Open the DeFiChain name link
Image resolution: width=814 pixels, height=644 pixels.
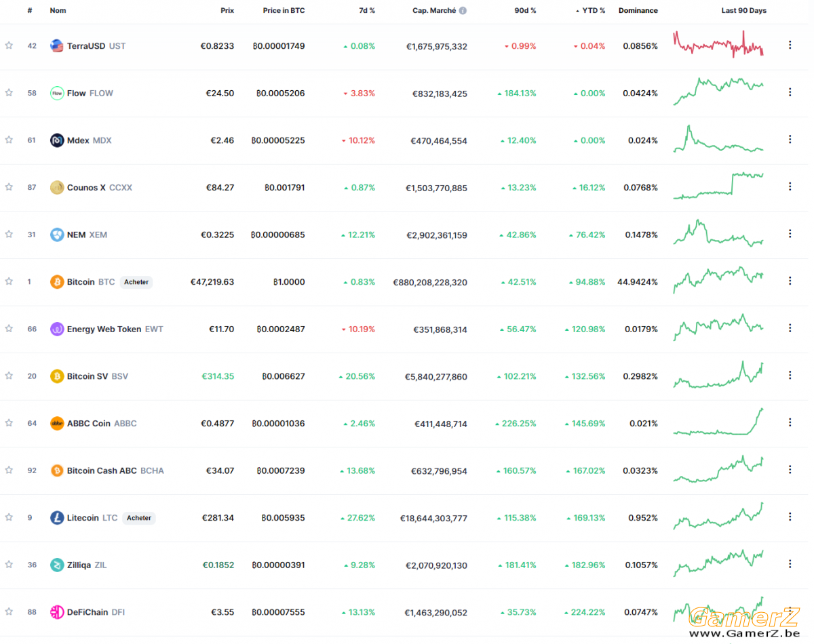point(88,612)
